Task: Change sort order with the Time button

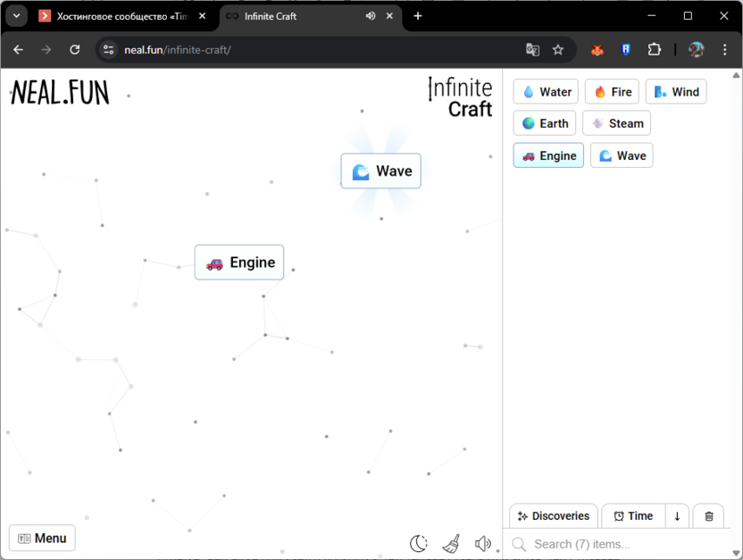Action: (633, 516)
